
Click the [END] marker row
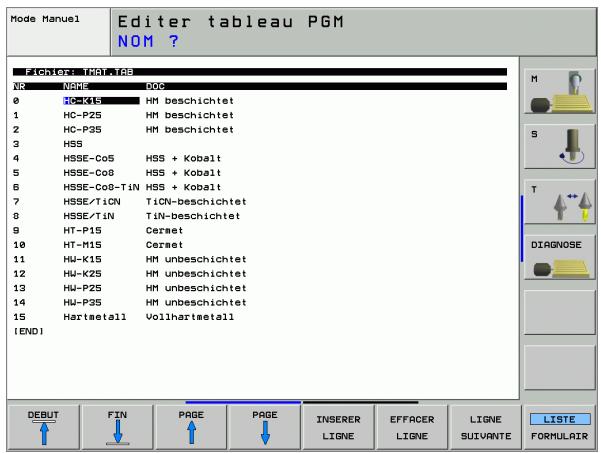coord(28,331)
